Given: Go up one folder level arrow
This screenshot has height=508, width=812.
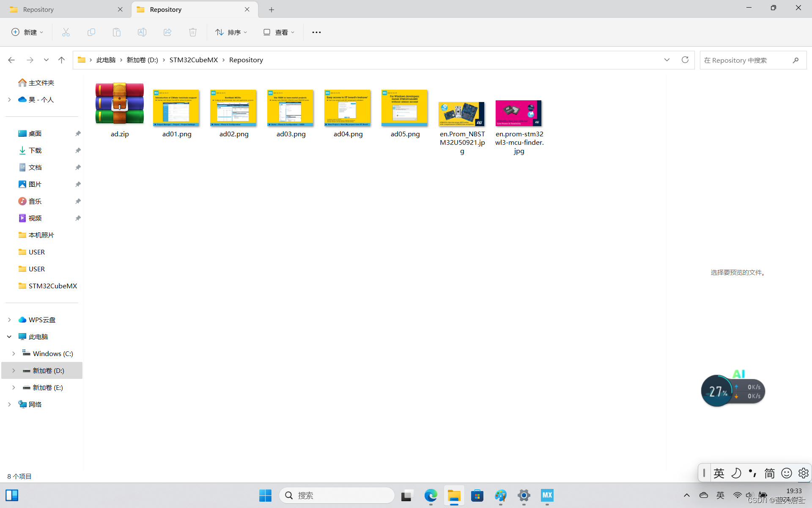Looking at the screenshot, I should 61,60.
